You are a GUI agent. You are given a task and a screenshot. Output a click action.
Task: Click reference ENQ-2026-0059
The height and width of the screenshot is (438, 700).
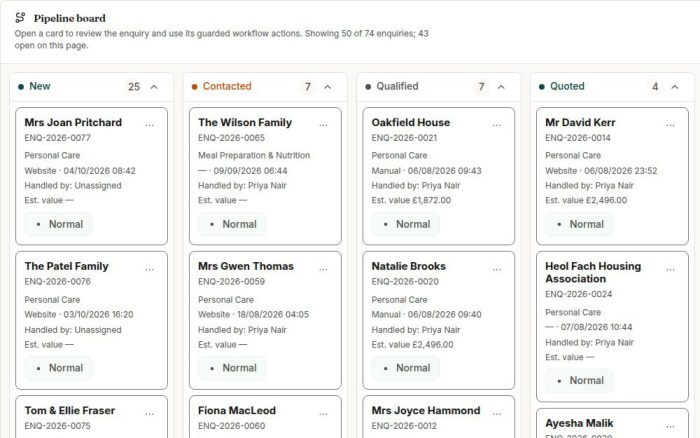231,282
